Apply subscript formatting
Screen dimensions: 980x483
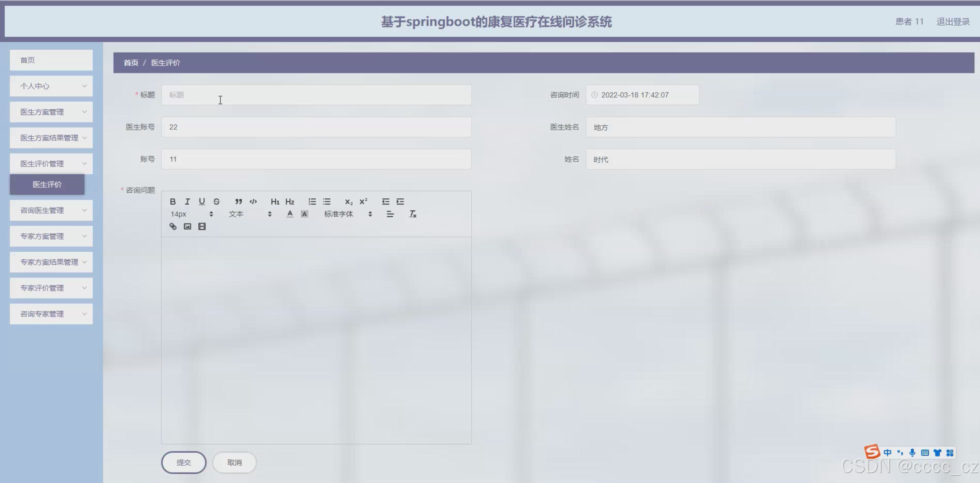(x=348, y=201)
